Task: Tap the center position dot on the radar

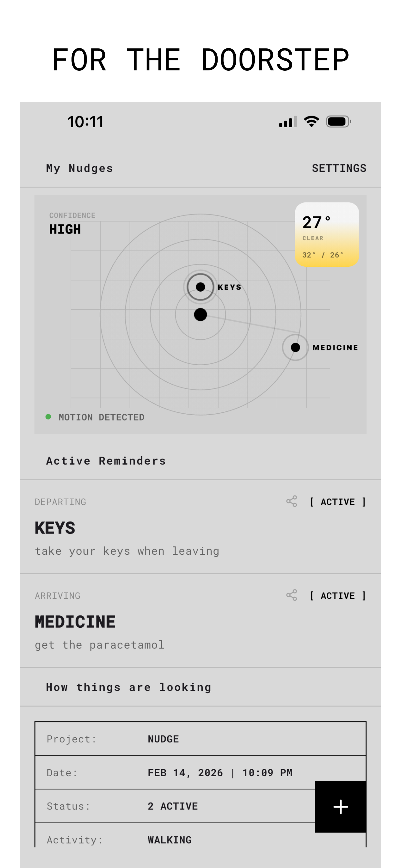Action: 200,315
